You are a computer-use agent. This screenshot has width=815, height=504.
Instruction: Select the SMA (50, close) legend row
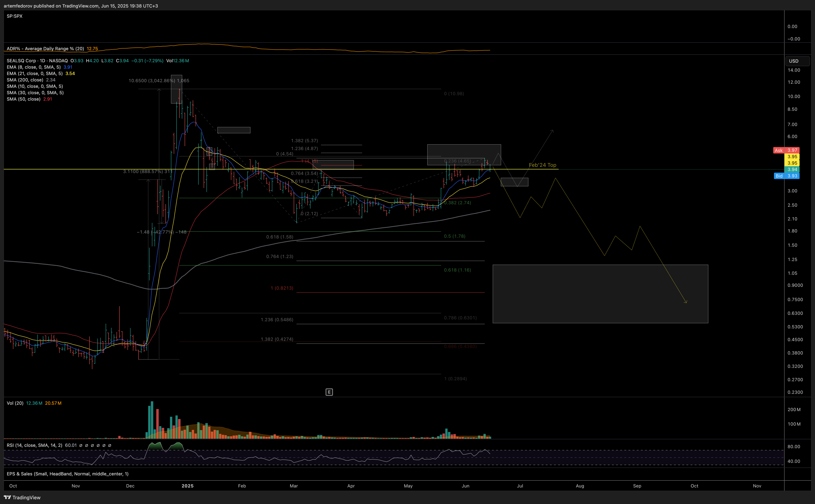pos(29,99)
